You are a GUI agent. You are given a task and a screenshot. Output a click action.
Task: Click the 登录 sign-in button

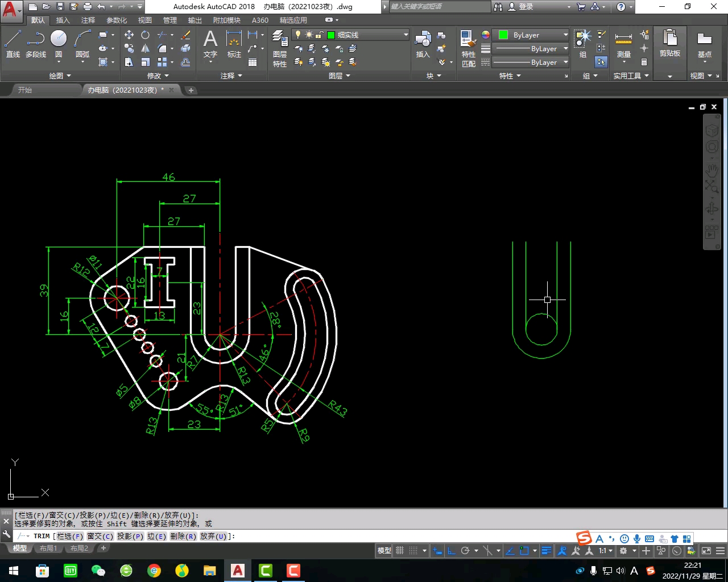526,7
